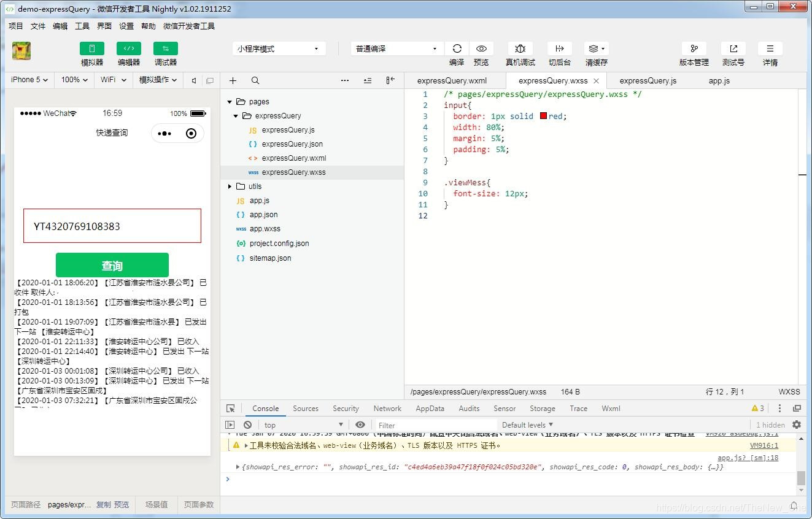Open the 清缓存 clear cache menu
The width and height of the screenshot is (812, 519).
(x=596, y=48)
